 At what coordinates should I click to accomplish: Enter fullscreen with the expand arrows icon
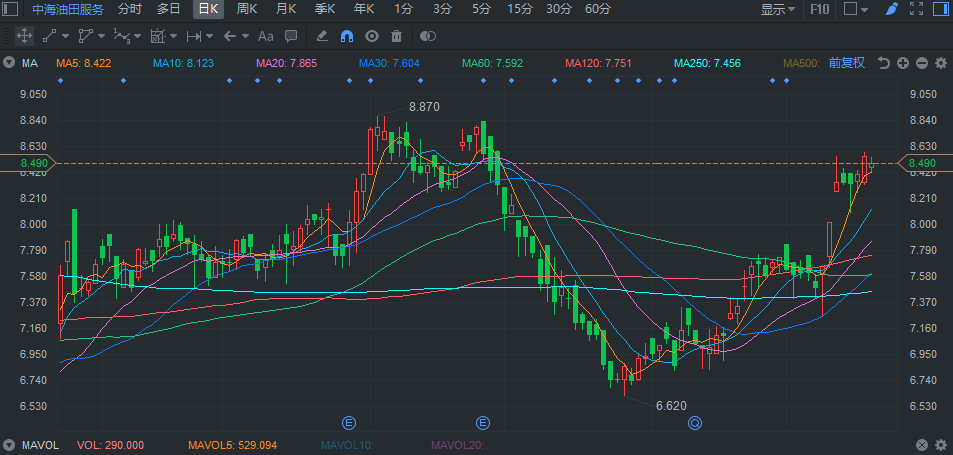coord(916,9)
